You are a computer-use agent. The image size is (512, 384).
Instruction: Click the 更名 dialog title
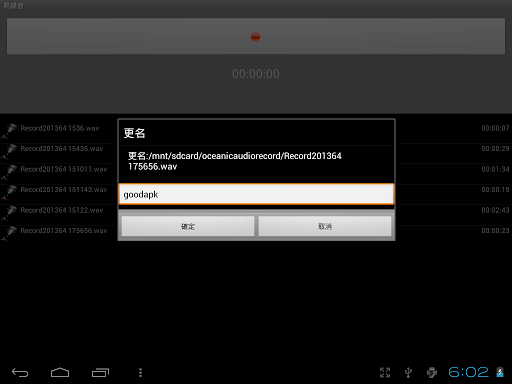tap(134, 133)
